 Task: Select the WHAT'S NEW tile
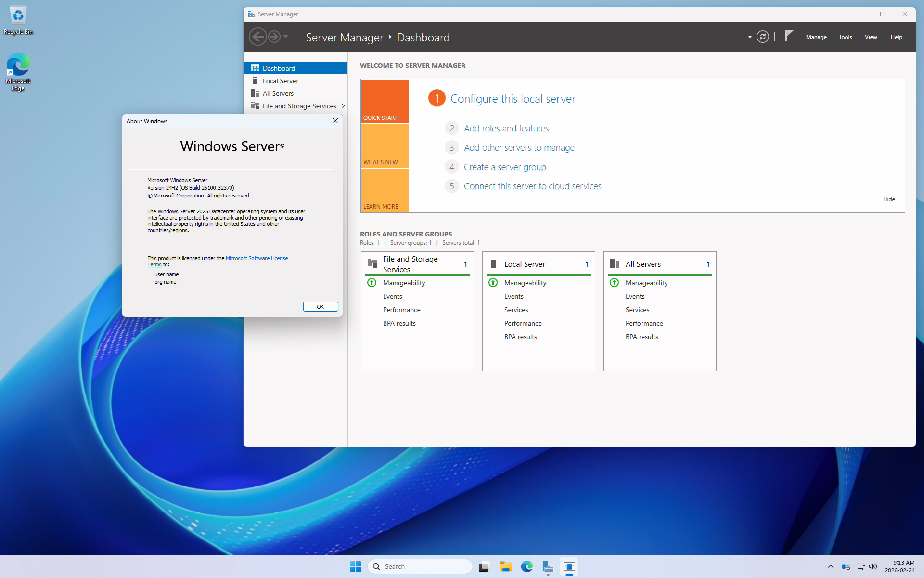385,146
